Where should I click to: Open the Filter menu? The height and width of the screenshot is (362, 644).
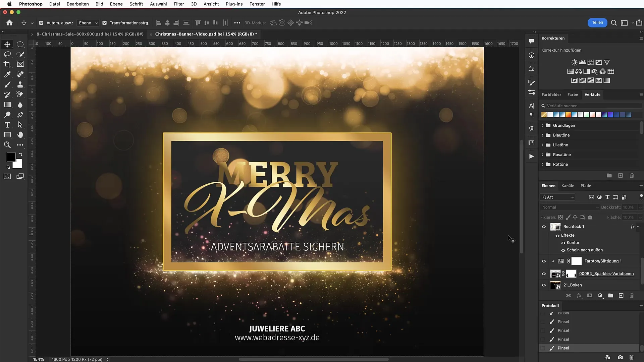click(178, 4)
